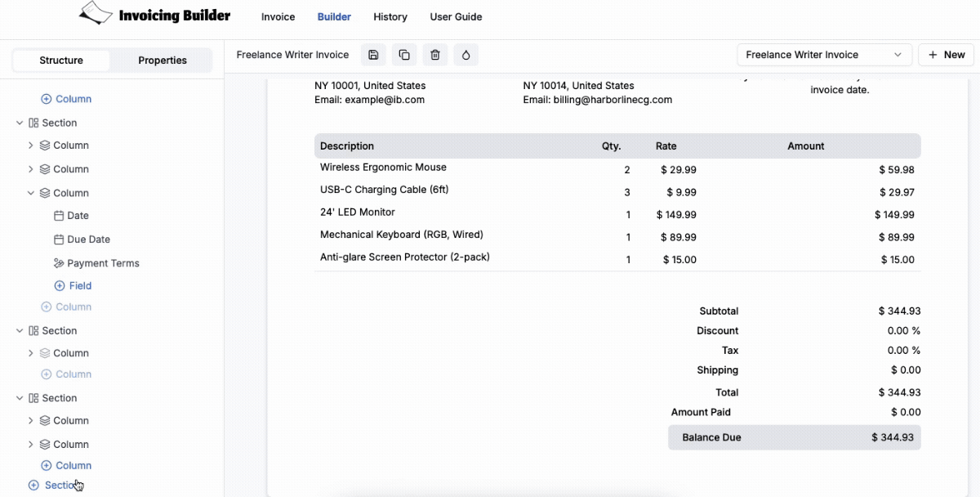Screen dimensions: 980x497
Task: Click the trash delete icon
Action: (435, 55)
